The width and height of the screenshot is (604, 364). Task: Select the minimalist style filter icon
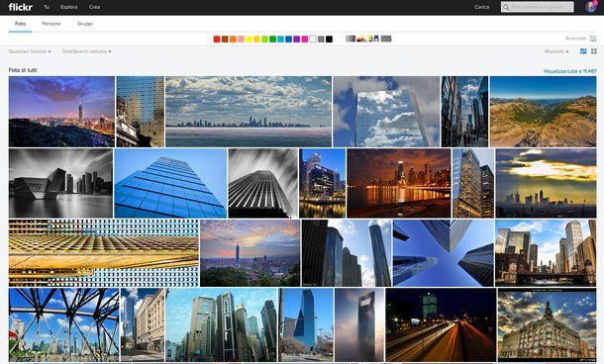click(x=373, y=39)
